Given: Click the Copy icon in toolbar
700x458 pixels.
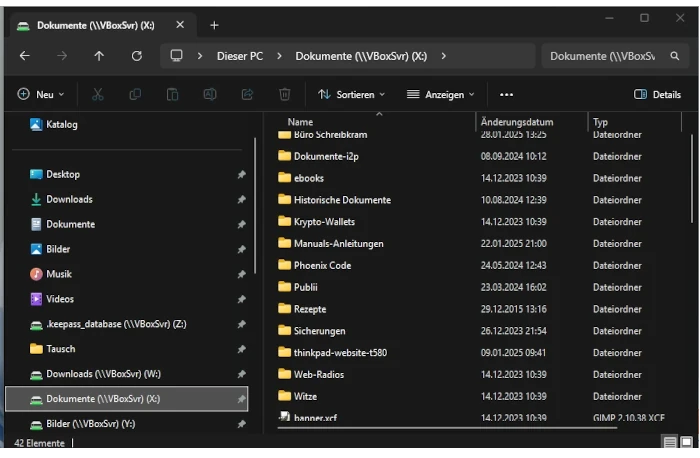Looking at the screenshot, I should [135, 94].
